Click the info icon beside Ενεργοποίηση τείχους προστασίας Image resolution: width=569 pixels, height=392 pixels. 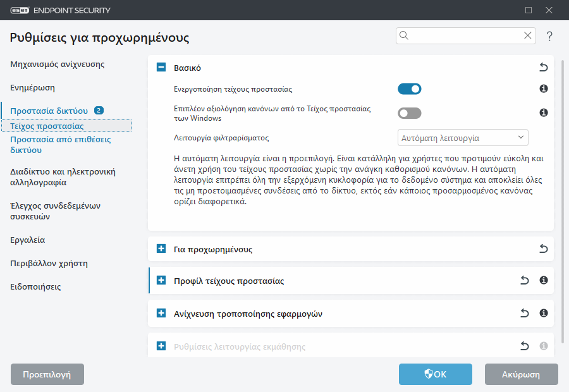click(543, 89)
